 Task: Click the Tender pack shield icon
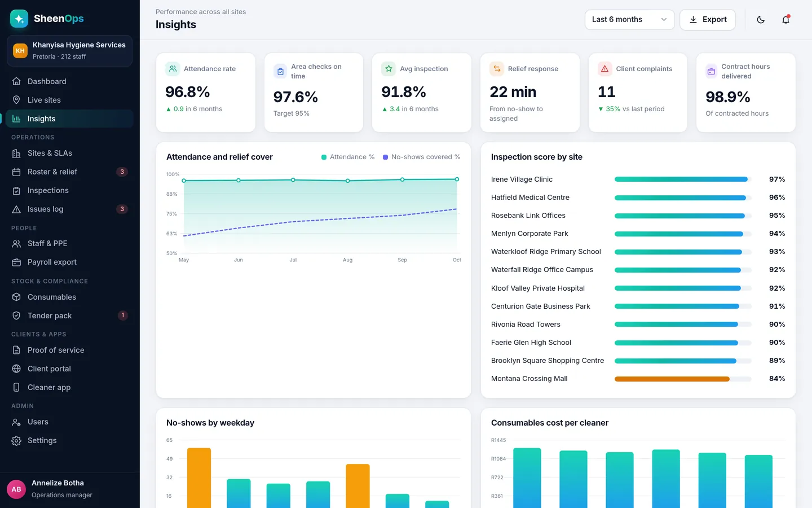pyautogui.click(x=16, y=316)
